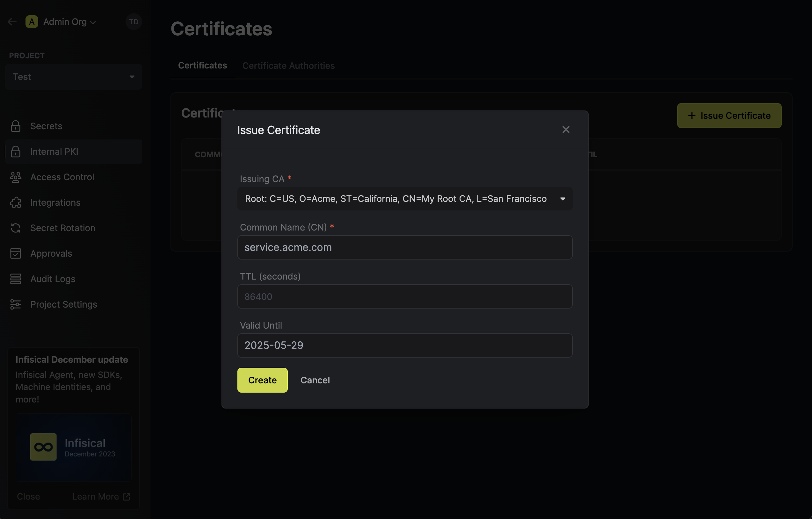Click the Project Settings sliders icon

[x=16, y=304]
